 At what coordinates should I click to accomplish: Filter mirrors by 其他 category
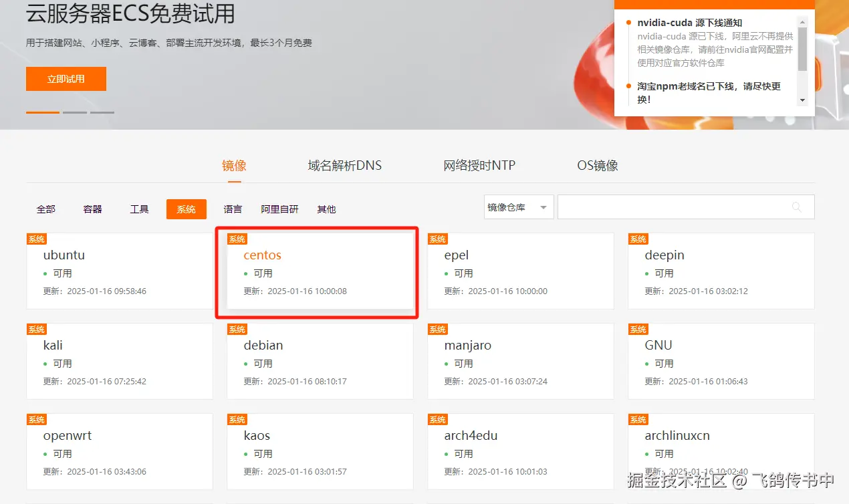coord(327,209)
